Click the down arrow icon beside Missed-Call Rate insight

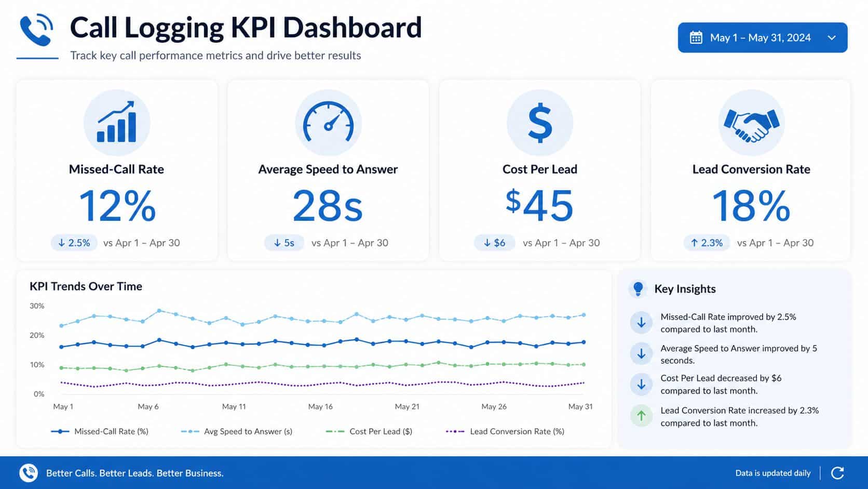point(641,323)
